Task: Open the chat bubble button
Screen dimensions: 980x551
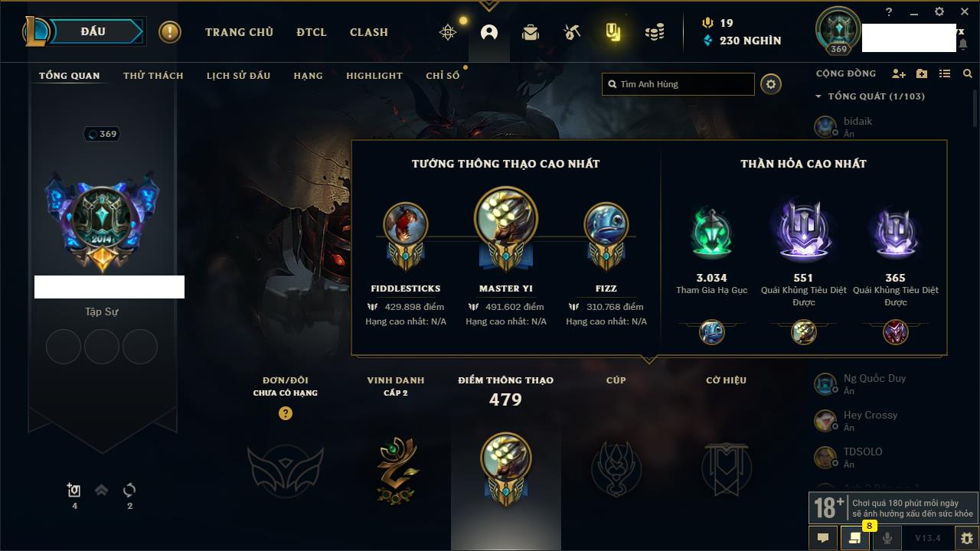Action: pyautogui.click(x=823, y=538)
